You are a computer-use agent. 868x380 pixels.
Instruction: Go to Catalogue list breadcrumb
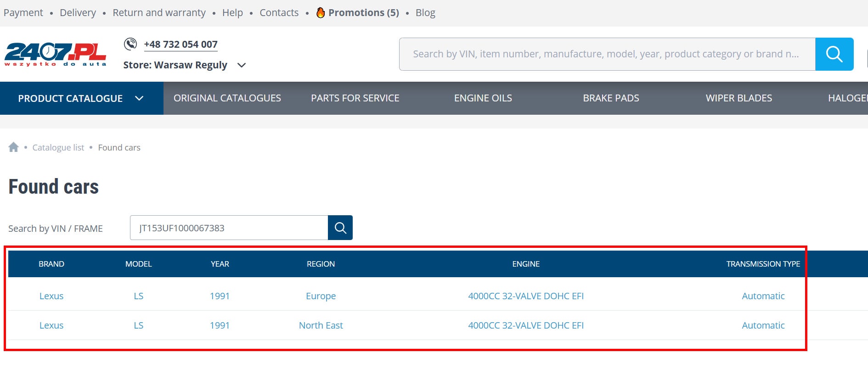coord(58,147)
